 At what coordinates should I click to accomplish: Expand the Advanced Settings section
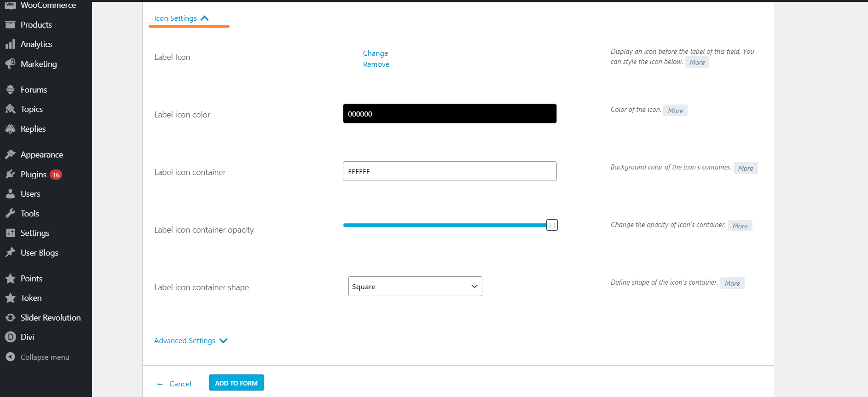[191, 341]
